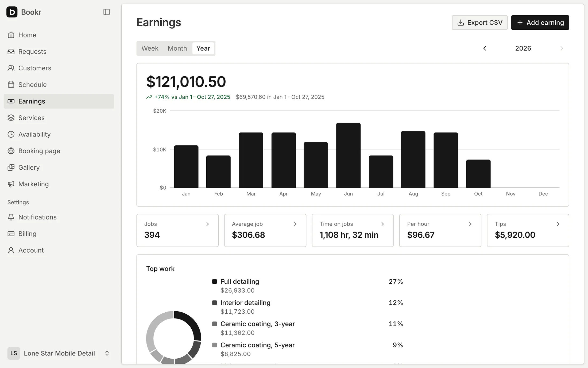This screenshot has width=588, height=368.
Task: Open the Customers people icon
Action: [11, 68]
